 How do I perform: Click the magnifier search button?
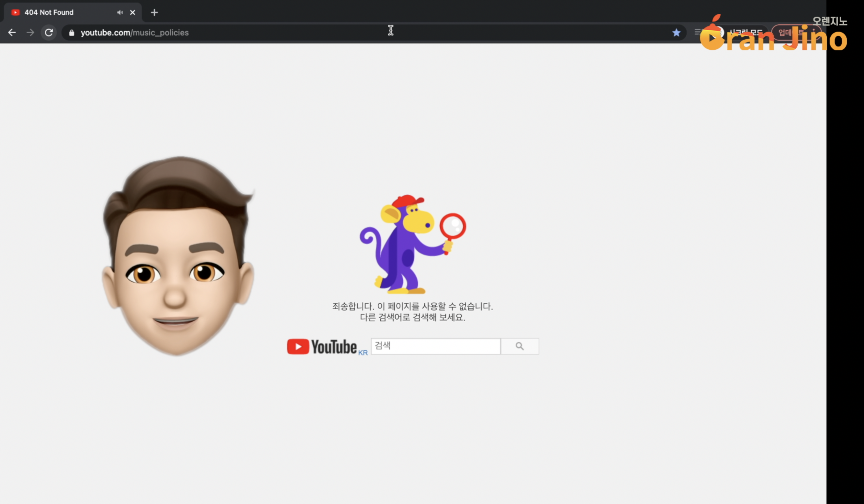point(519,346)
